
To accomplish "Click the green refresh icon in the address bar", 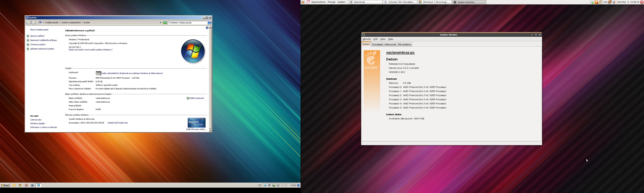I will pos(165,23).
